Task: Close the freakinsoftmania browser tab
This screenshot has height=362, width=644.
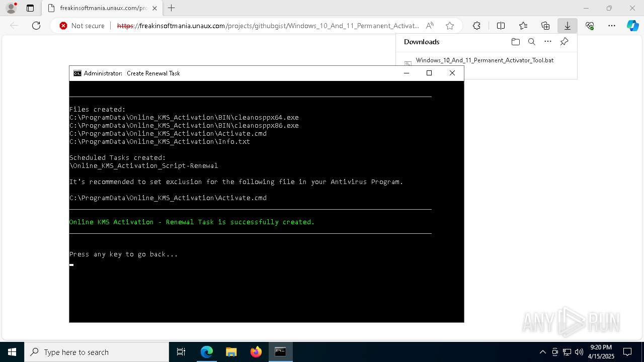Action: [154, 8]
